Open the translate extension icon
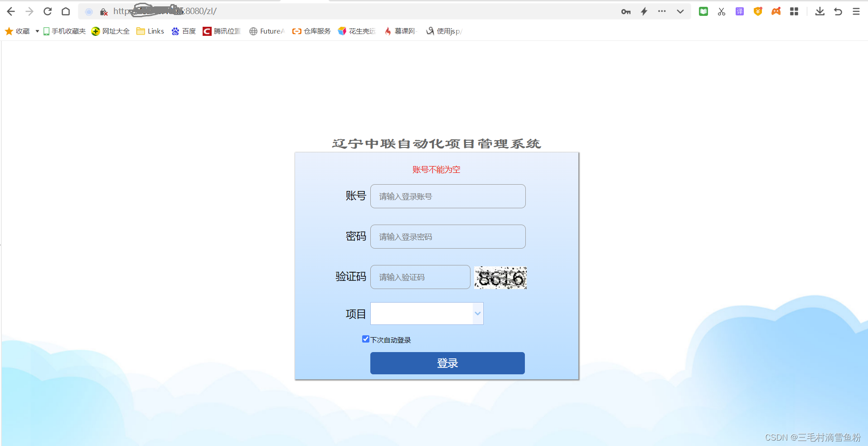The image size is (868, 446). [x=739, y=11]
